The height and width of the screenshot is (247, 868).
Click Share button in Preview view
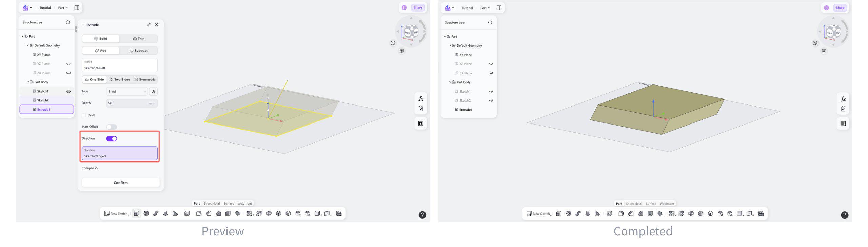[x=418, y=8]
